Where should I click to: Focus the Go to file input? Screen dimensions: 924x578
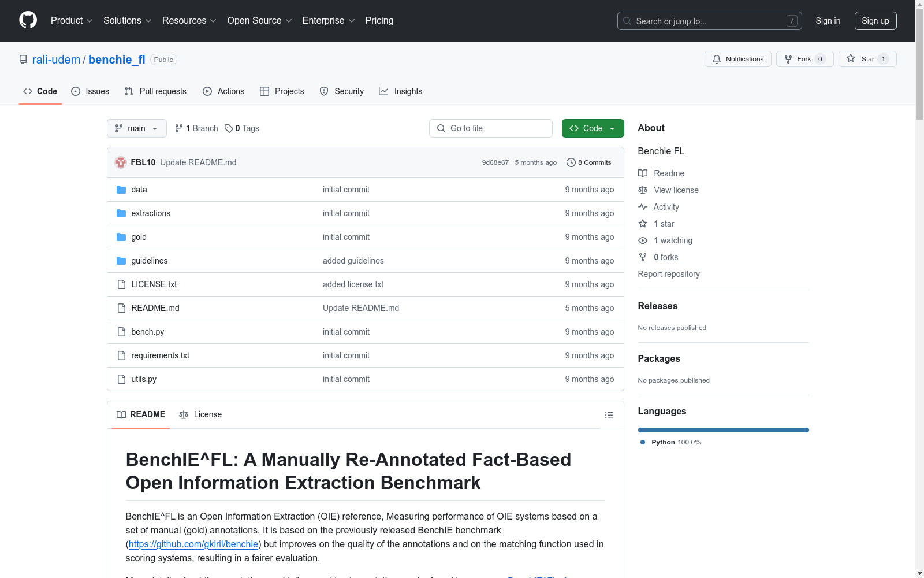click(491, 128)
